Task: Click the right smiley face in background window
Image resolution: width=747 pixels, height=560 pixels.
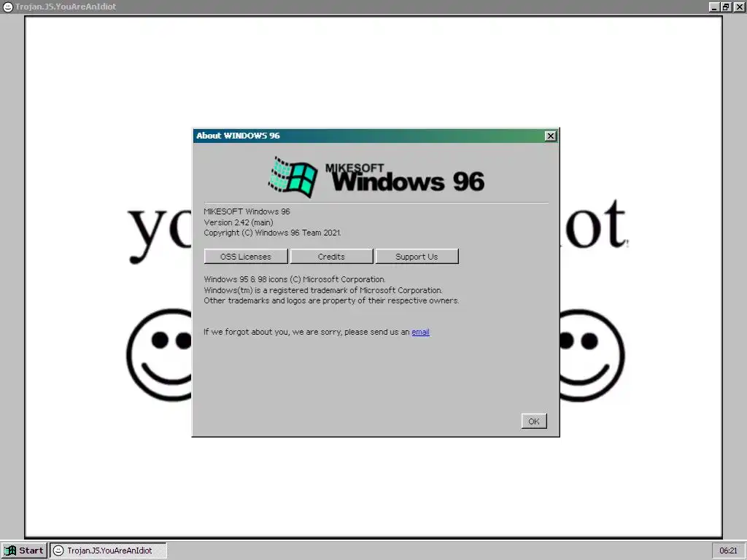Action: [x=592, y=355]
